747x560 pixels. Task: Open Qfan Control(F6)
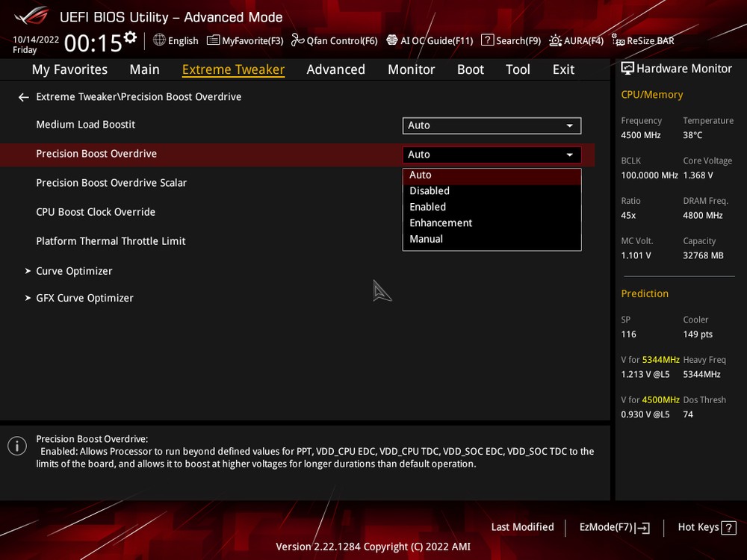pos(334,40)
